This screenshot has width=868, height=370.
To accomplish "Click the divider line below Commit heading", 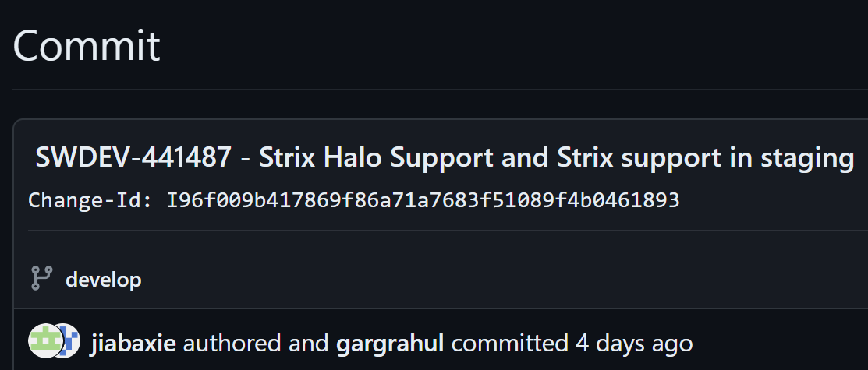I will click(x=440, y=89).
